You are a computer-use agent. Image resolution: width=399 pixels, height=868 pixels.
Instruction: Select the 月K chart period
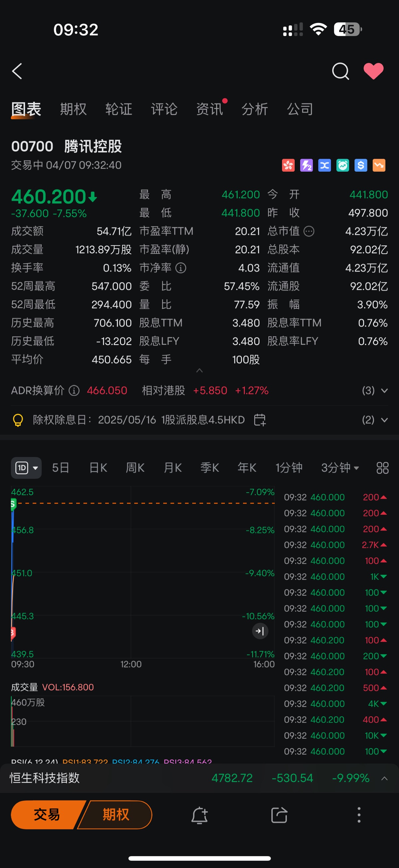[173, 468]
